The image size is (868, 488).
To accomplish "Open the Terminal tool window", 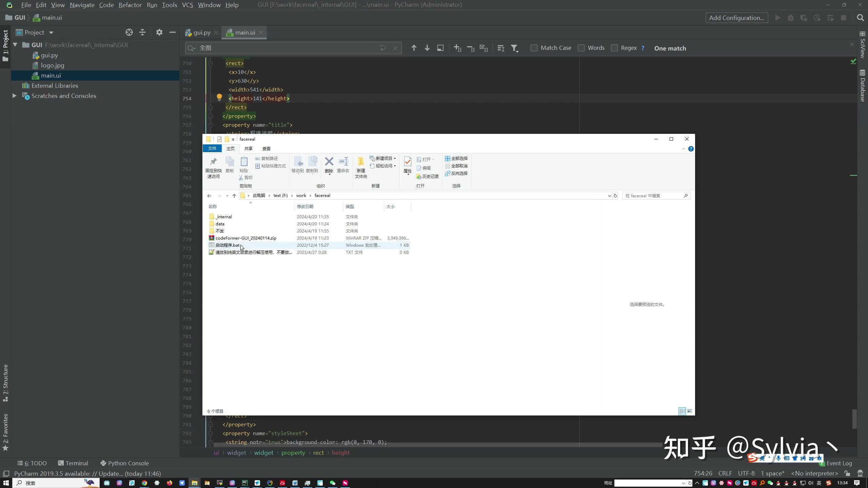I will point(73,463).
